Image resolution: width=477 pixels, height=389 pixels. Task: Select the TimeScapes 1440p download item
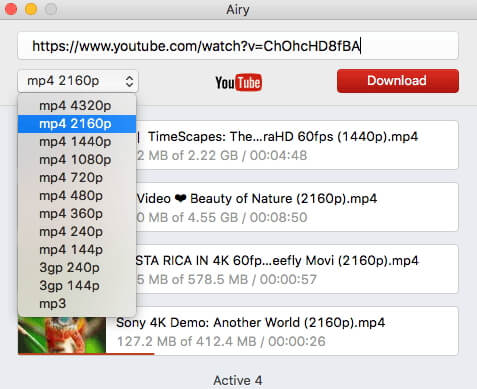tap(297, 145)
